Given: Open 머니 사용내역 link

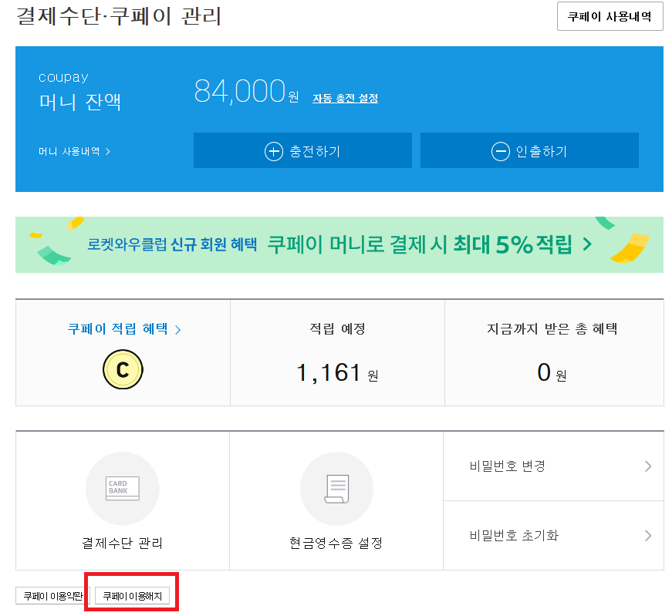Looking at the screenshot, I should coord(75,151).
